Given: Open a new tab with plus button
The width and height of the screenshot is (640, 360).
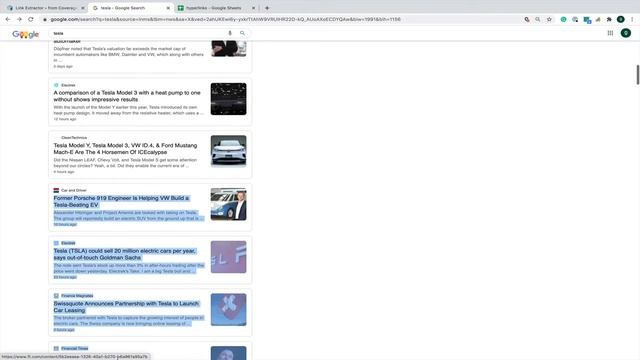Looking at the screenshot, I should [267, 8].
